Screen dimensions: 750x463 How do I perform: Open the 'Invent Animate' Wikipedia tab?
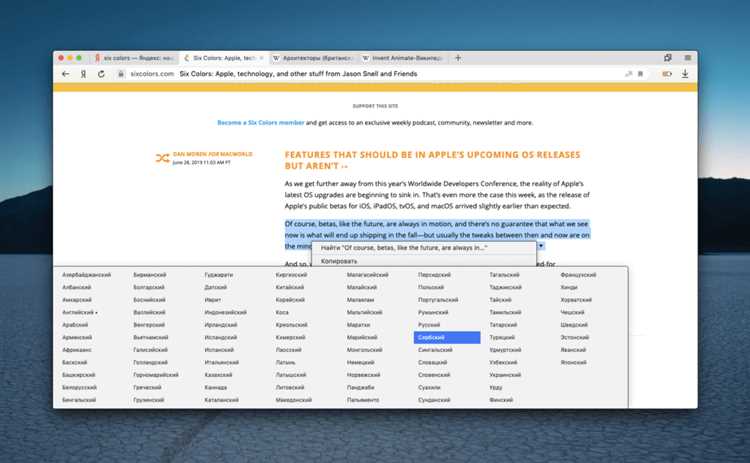click(405, 58)
